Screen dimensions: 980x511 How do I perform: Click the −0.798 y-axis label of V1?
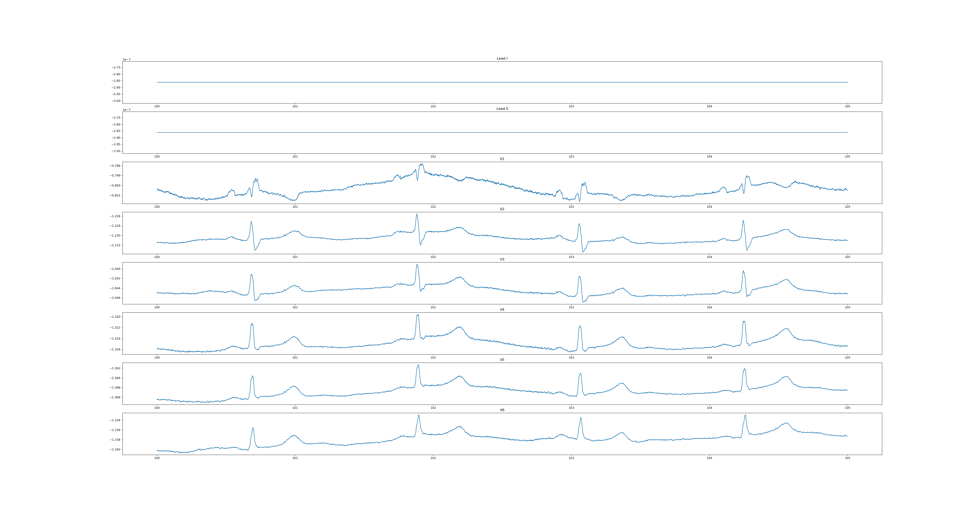[115, 166]
